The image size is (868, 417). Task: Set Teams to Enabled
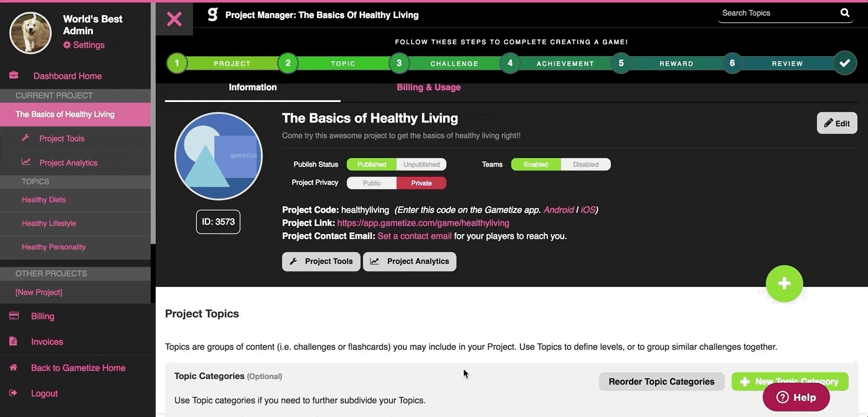coord(536,164)
